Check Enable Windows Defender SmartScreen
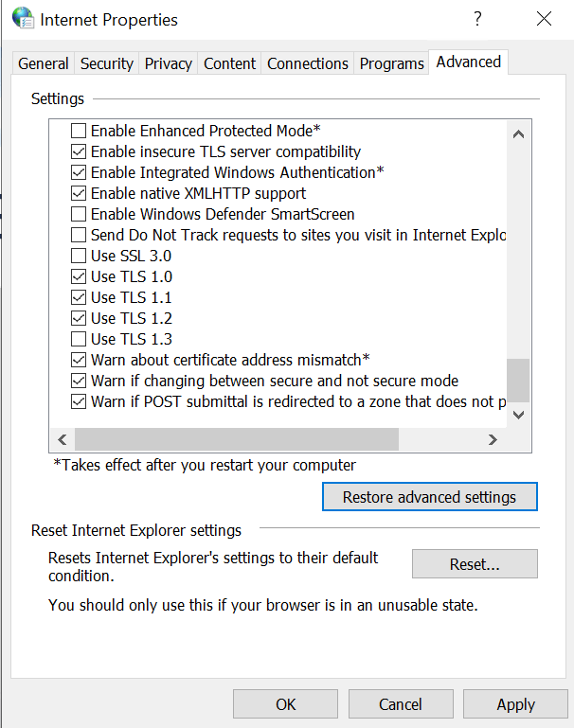Image resolution: width=574 pixels, height=728 pixels. pyautogui.click(x=79, y=214)
